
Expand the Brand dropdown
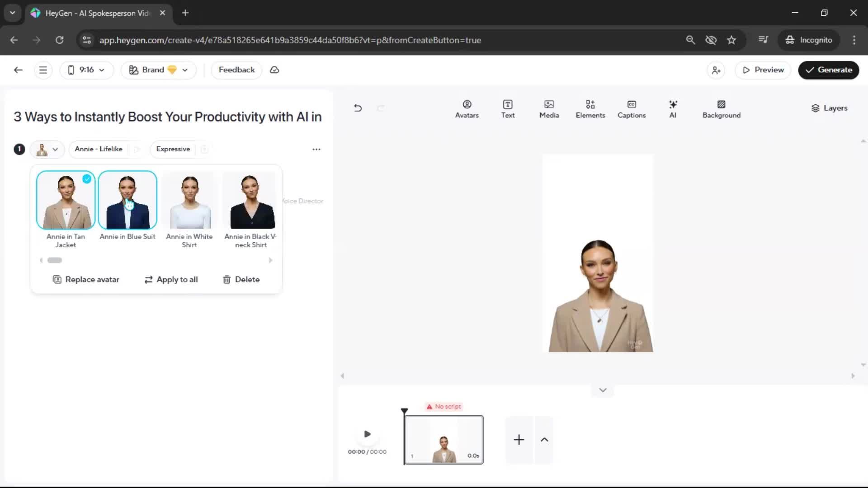[x=158, y=70]
